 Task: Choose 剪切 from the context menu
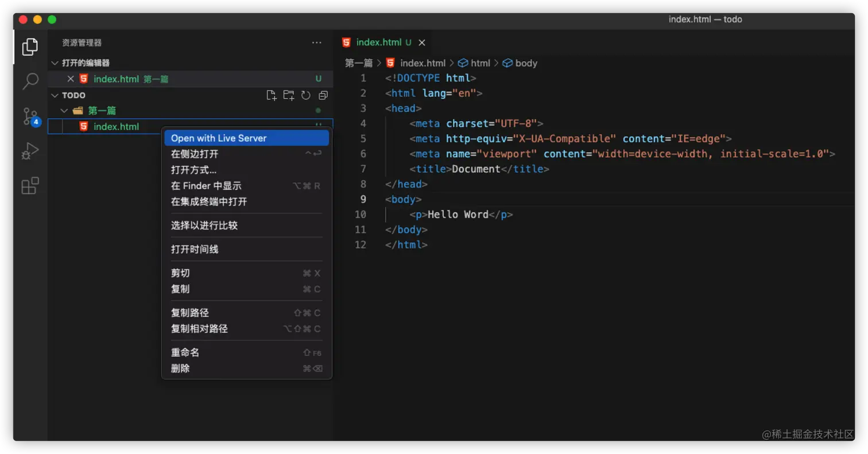247,273
